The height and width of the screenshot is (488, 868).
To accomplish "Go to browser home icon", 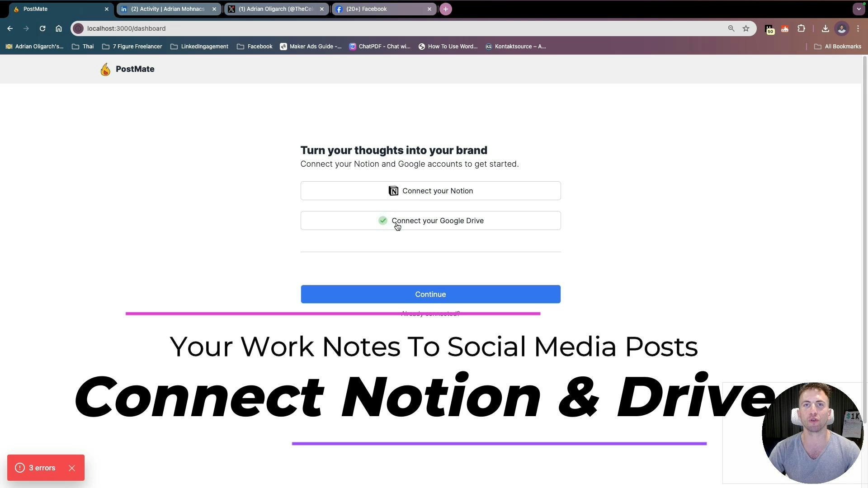I will point(59,28).
